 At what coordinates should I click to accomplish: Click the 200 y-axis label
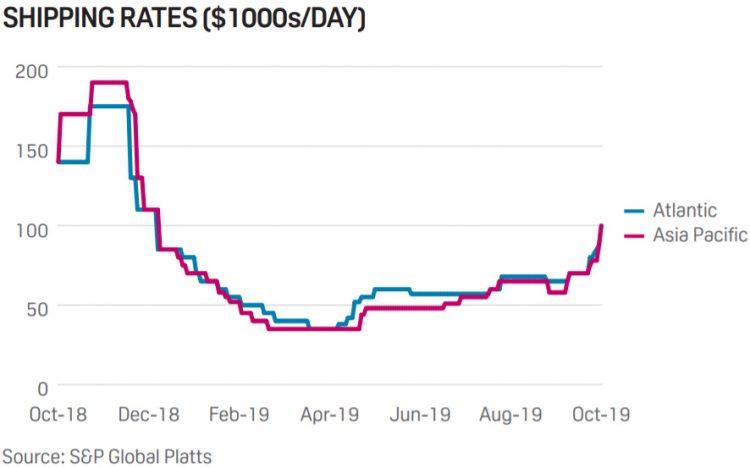[x=28, y=68]
